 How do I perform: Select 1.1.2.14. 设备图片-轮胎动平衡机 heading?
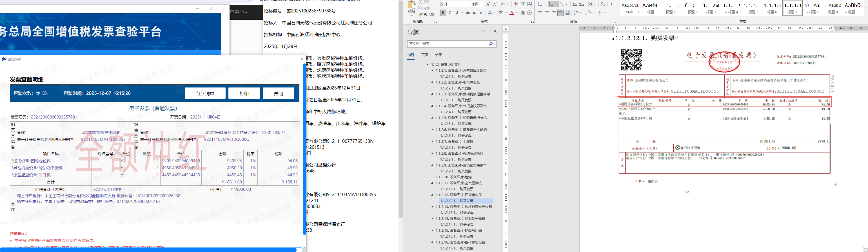point(460,219)
